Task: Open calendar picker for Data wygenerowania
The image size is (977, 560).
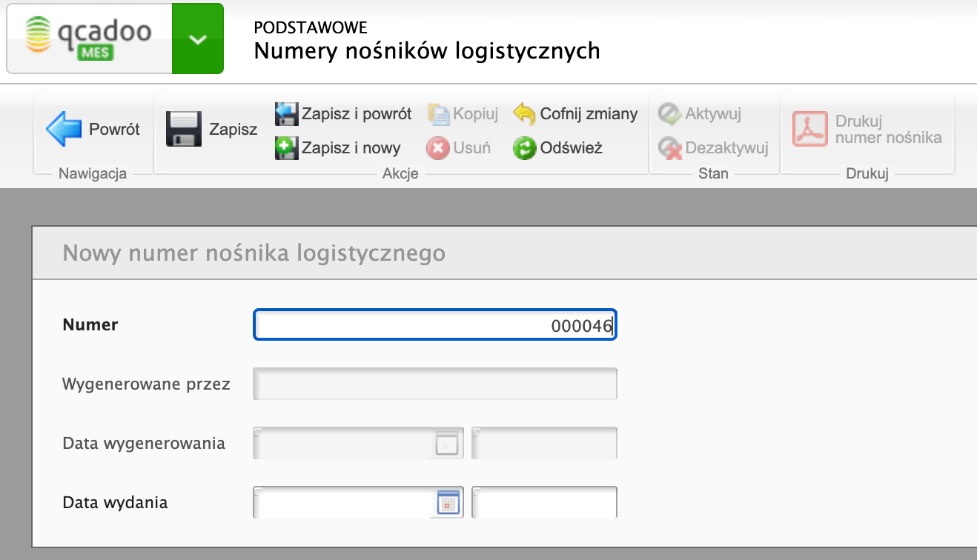Action: (446, 444)
